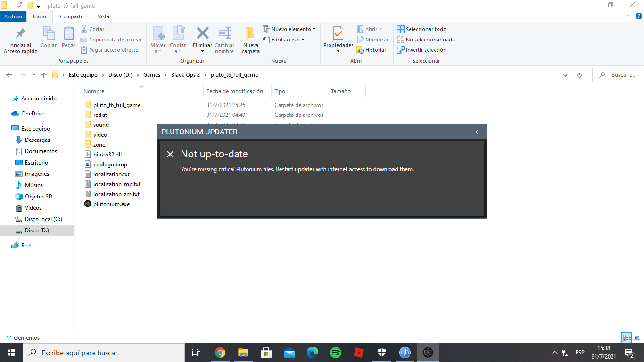
Task: Open recent locations dropdown arrow
Action: coord(34,75)
